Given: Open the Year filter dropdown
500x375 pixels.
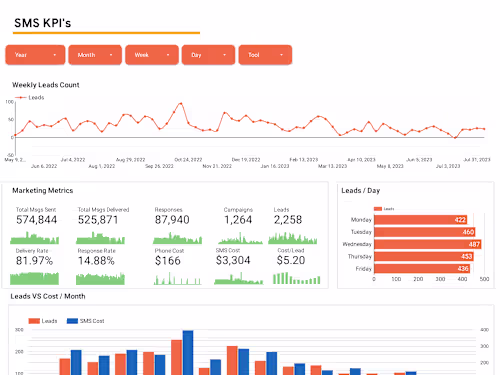Looking at the screenshot, I should [x=35, y=55].
